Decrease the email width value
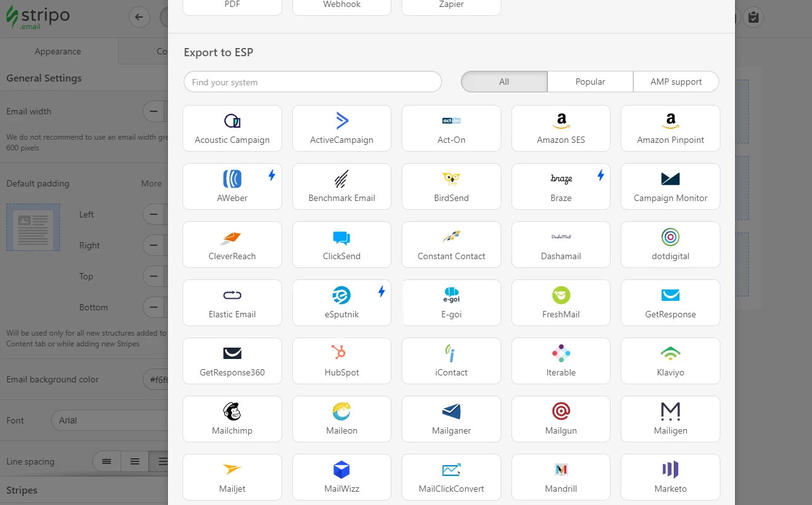The width and height of the screenshot is (812, 505). 153,111
